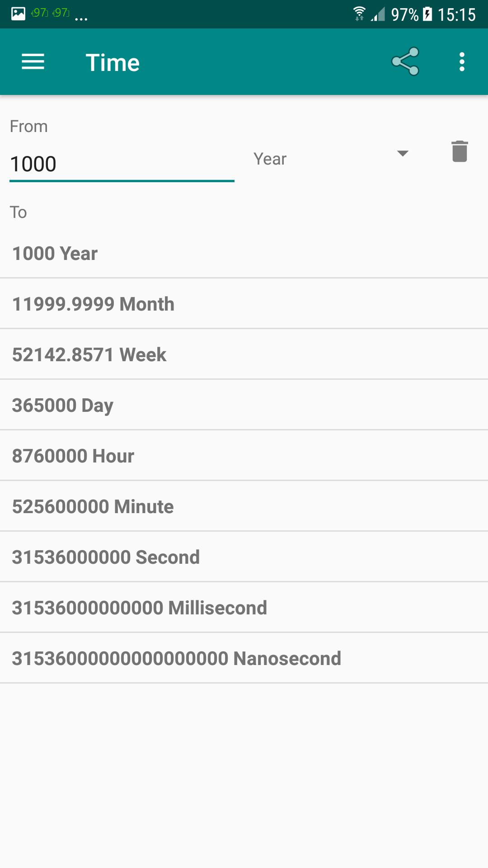Expand the Year unit dropdown arrow

[x=403, y=153]
